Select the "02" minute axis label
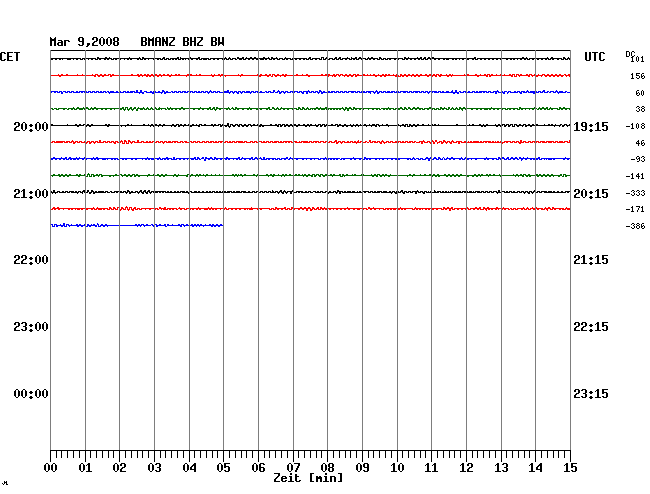The height and width of the screenshot is (494, 650). [x=119, y=468]
